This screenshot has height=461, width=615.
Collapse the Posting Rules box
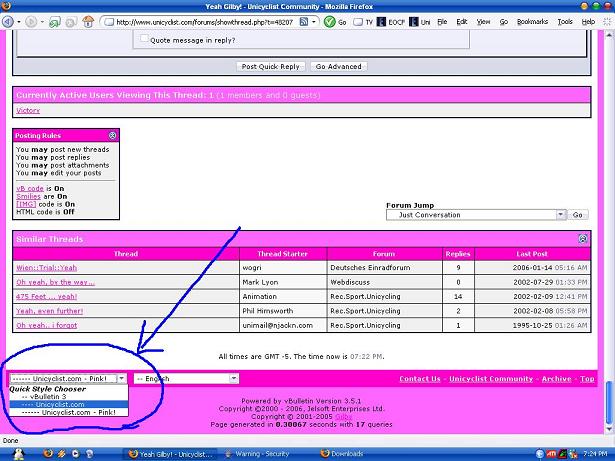point(113,135)
